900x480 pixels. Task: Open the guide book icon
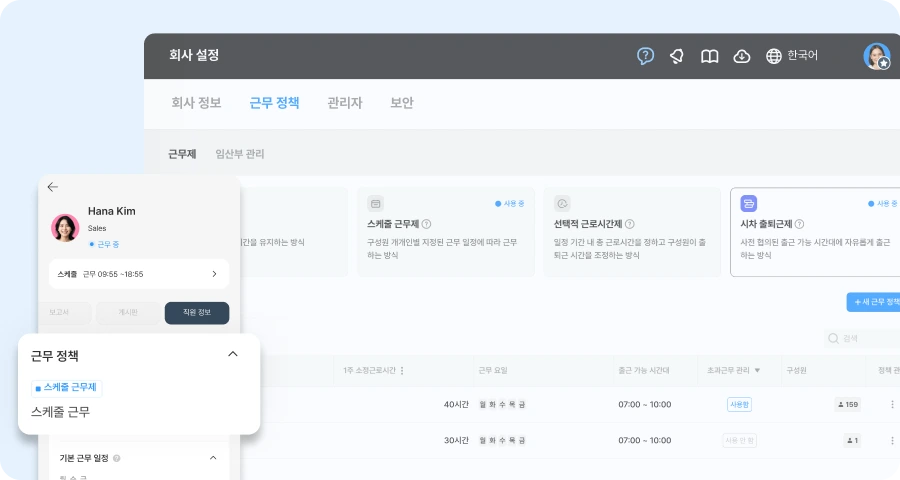[709, 56]
